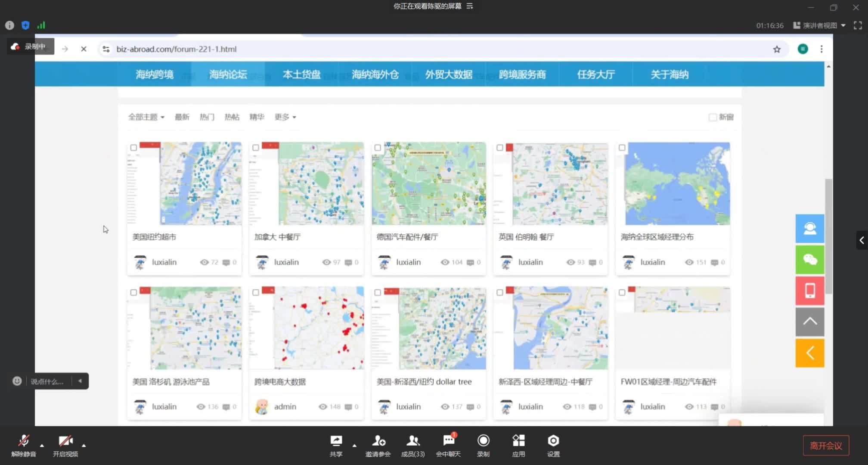Click the green WeChat contact icon
Viewport: 868px width, 465px height.
(x=809, y=260)
